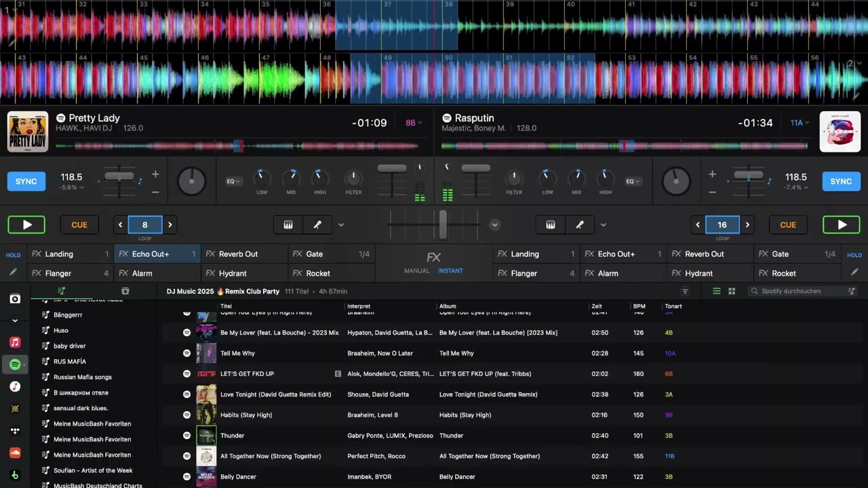Toggle the 8-beat loop on left deck
Image resolution: width=868 pixels, height=488 pixels.
point(144,225)
